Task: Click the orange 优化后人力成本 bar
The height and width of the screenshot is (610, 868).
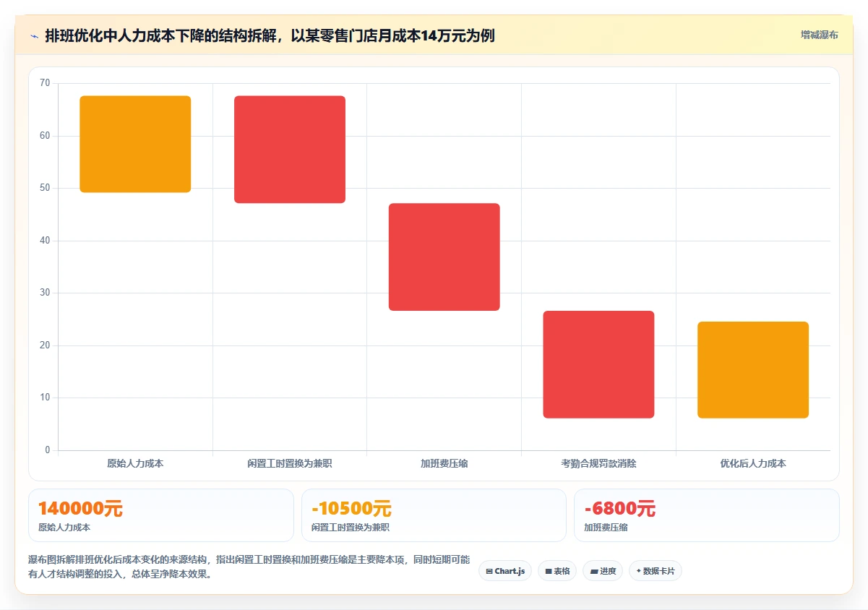Action: (753, 370)
